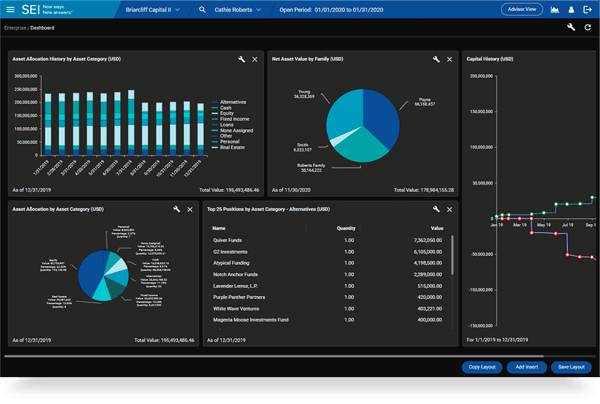The image size is (600, 404).
Task: Switch to Advisor View
Action: [x=522, y=9]
